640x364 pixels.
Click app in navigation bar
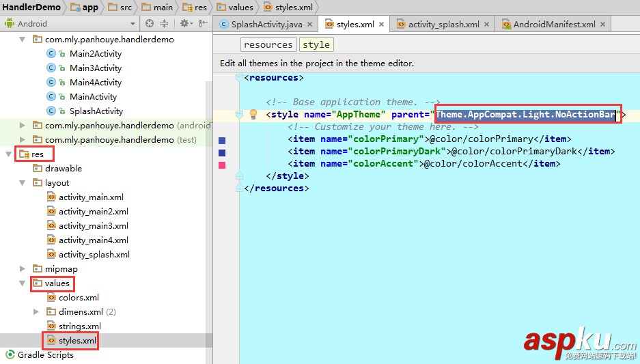pyautogui.click(x=85, y=8)
